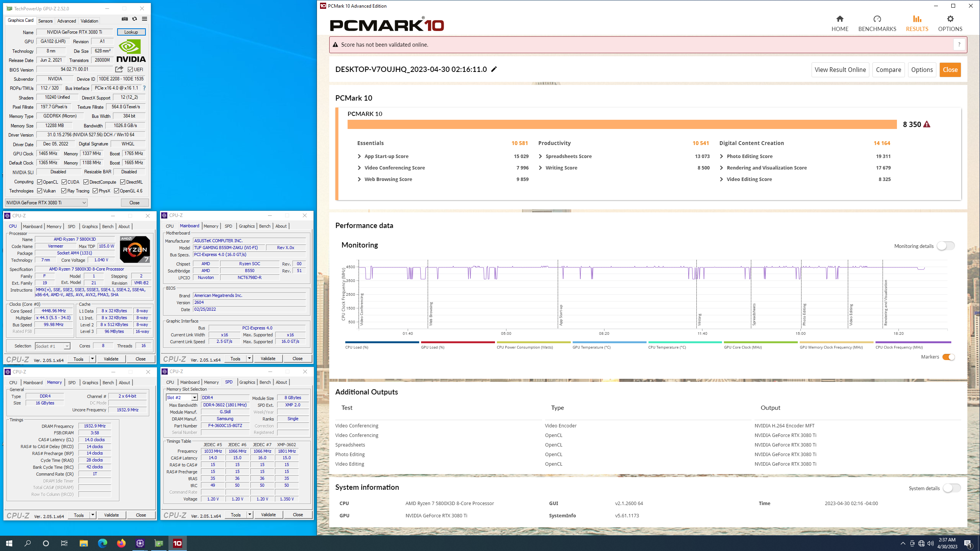Open the GPU selection dropdown in GPU-Z
Image resolution: width=980 pixels, height=551 pixels.
[46, 202]
